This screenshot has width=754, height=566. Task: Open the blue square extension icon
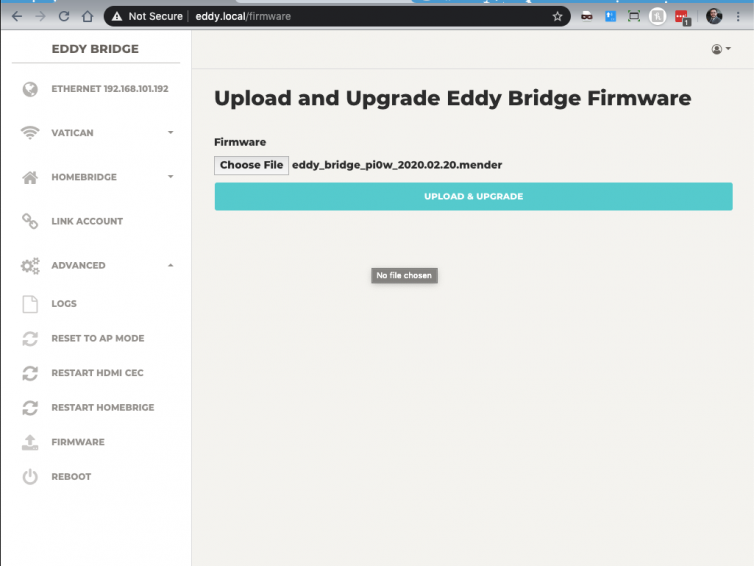[610, 16]
